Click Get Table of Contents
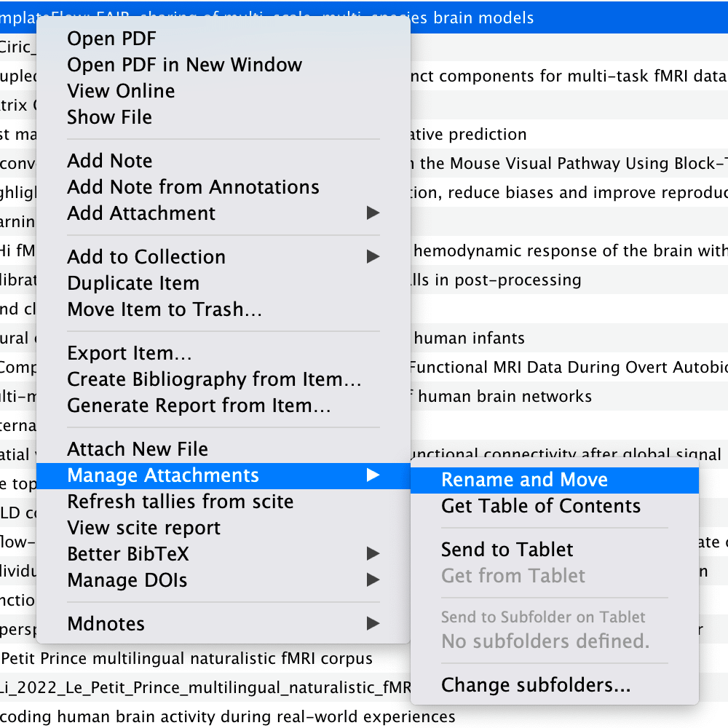The image size is (728, 728). [x=540, y=506]
